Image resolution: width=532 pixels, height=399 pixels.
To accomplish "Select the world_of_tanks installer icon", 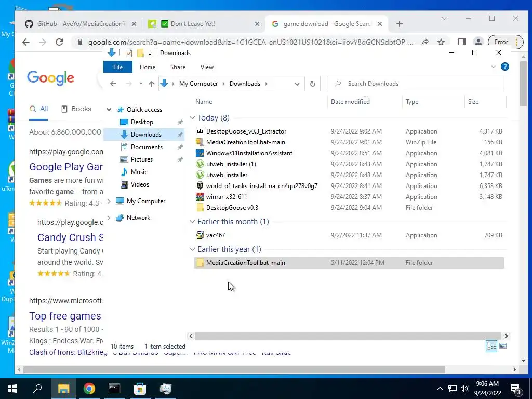I will tap(200, 185).
